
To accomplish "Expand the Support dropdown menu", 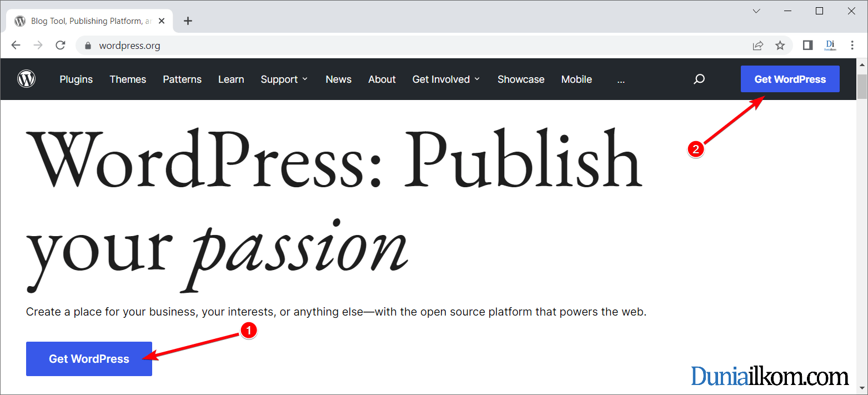I will (284, 79).
